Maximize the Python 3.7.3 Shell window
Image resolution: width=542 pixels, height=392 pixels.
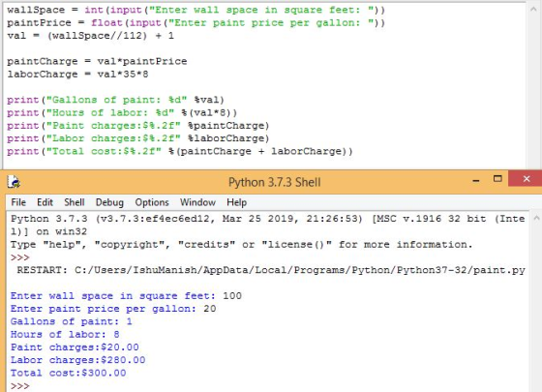coord(497,179)
